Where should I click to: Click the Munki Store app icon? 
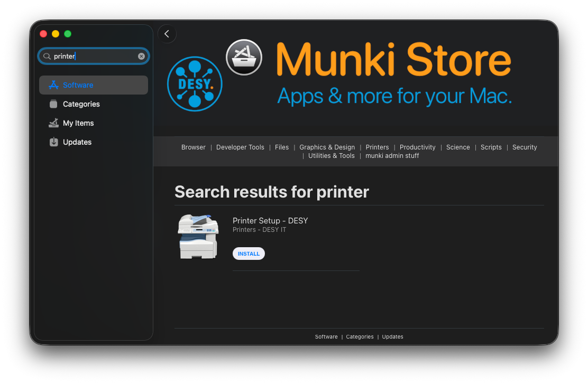point(244,57)
